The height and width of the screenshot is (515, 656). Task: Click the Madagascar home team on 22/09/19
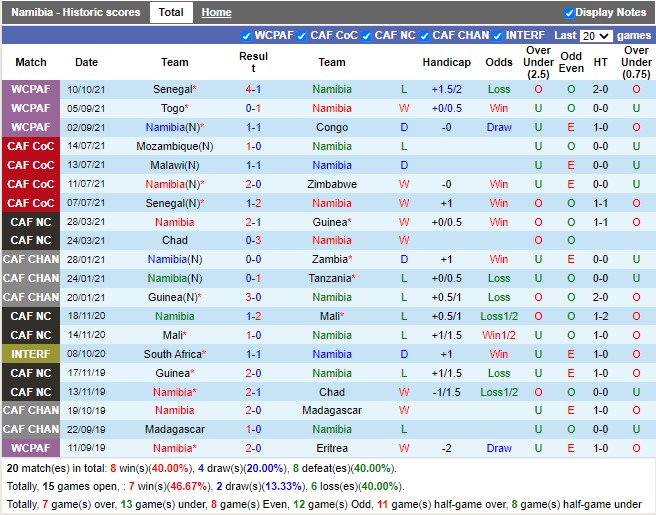point(175,429)
